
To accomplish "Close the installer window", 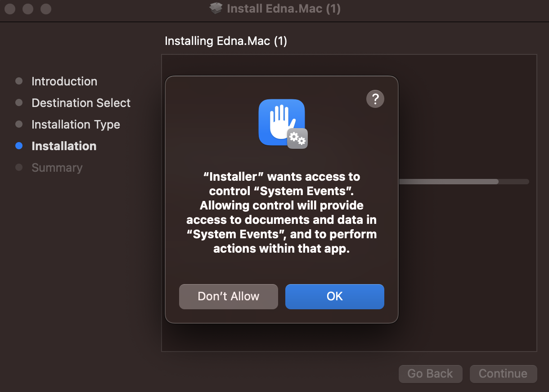I will [10, 9].
